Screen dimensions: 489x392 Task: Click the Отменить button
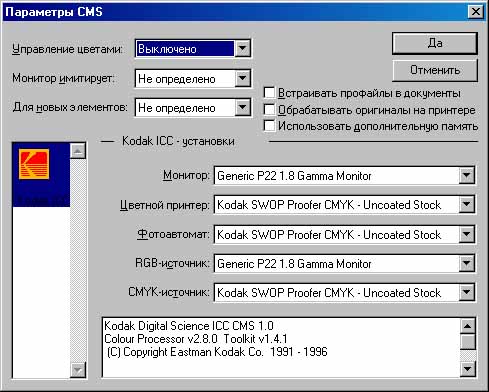pos(435,70)
